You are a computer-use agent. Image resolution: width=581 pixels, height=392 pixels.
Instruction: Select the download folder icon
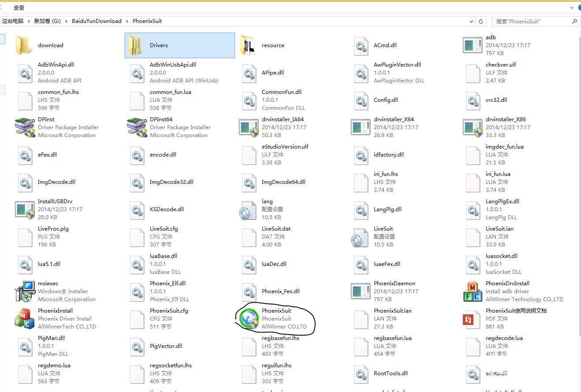pos(25,45)
